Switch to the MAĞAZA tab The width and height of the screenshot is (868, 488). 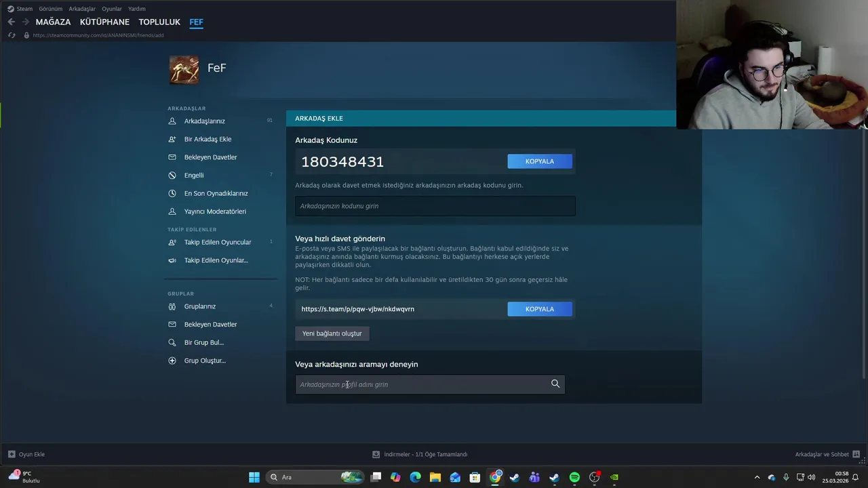tap(54, 22)
